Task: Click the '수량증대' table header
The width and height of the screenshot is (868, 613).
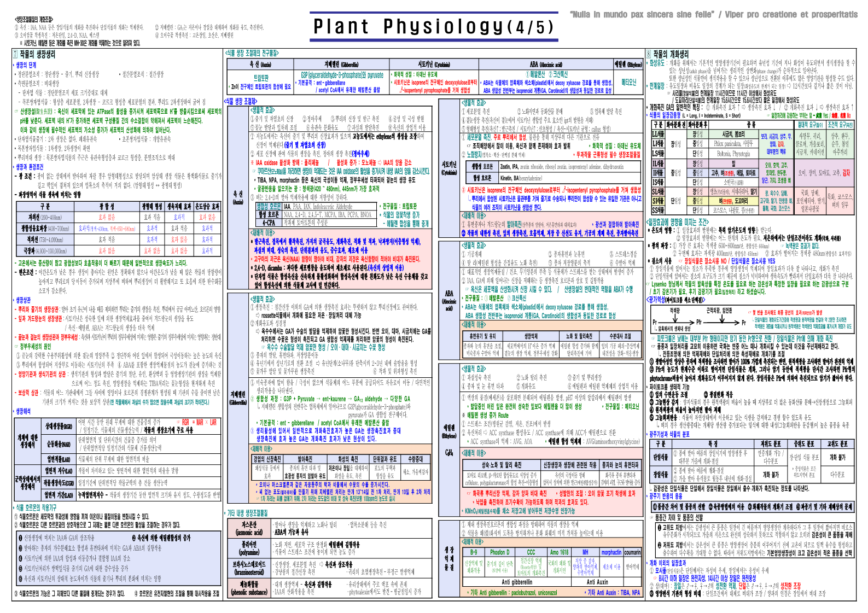Action: tap(415, 459)
